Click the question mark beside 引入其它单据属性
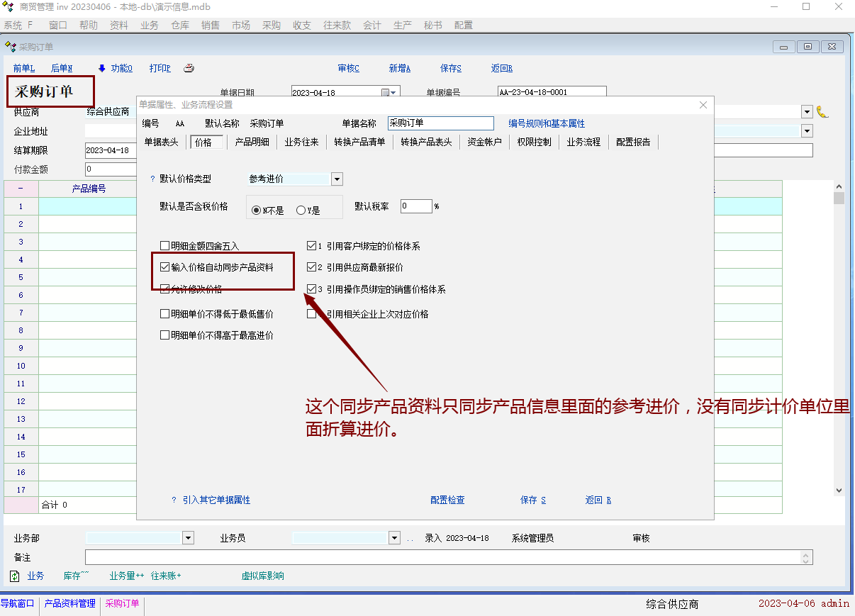This screenshot has width=855, height=616. coord(174,500)
